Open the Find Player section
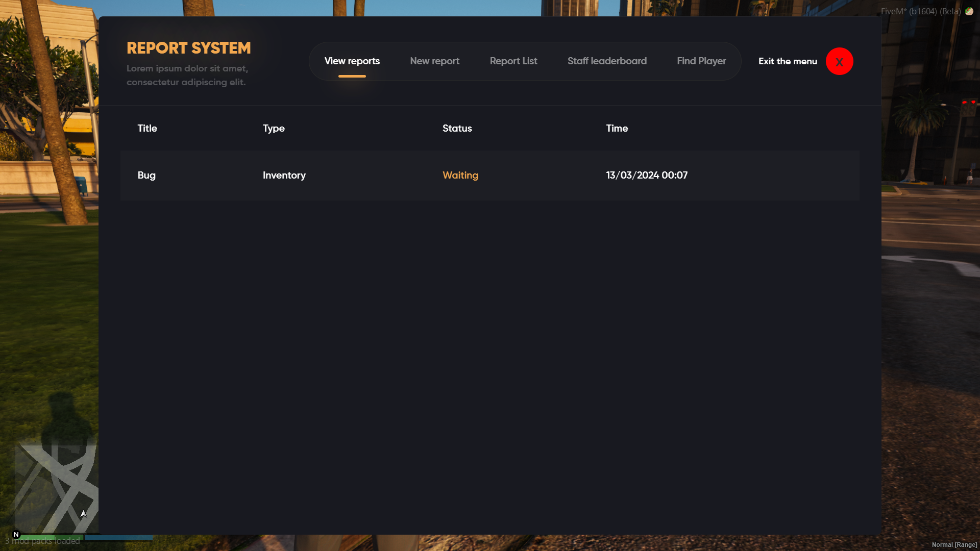The image size is (980, 551). click(x=701, y=61)
